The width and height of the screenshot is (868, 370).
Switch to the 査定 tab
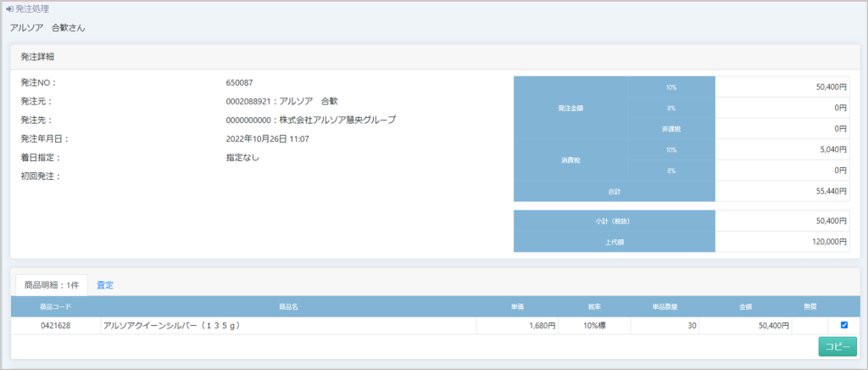point(105,285)
